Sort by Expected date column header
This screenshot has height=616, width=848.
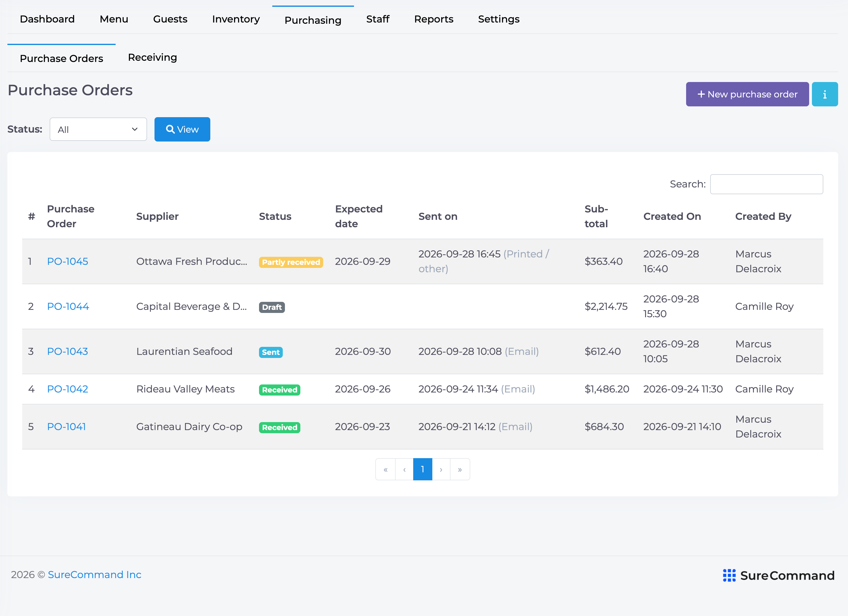pyautogui.click(x=359, y=216)
